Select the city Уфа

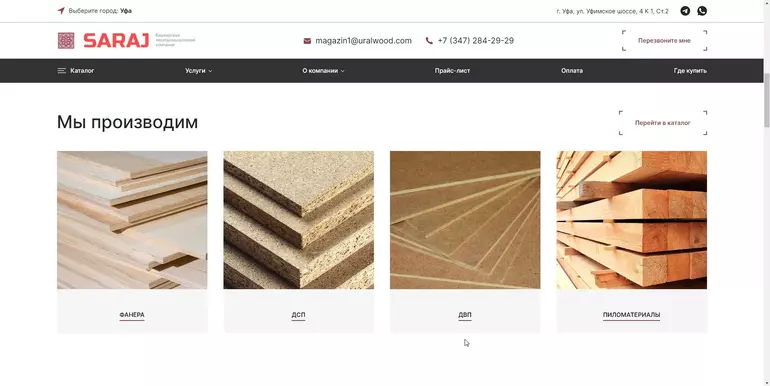coord(126,11)
